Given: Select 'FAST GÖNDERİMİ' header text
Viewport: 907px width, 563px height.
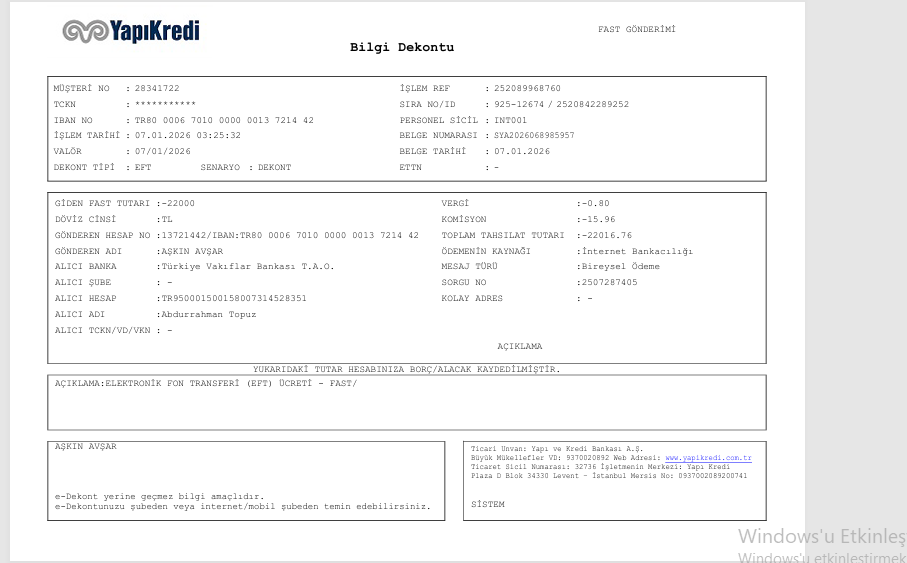Looking at the screenshot, I should click(637, 29).
